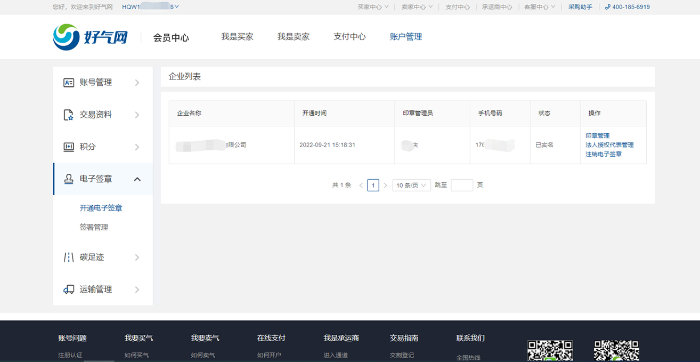Click the 共 1 条 total count text
Screen dimensions: 700x362
click(342, 185)
